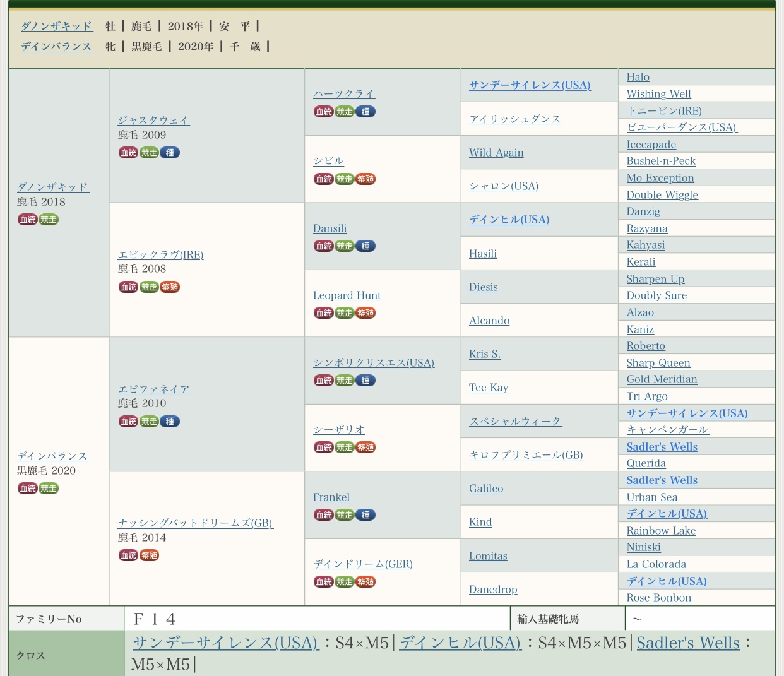Open the 種 badge under Frankel
This screenshot has width=784, height=676.
point(365,515)
